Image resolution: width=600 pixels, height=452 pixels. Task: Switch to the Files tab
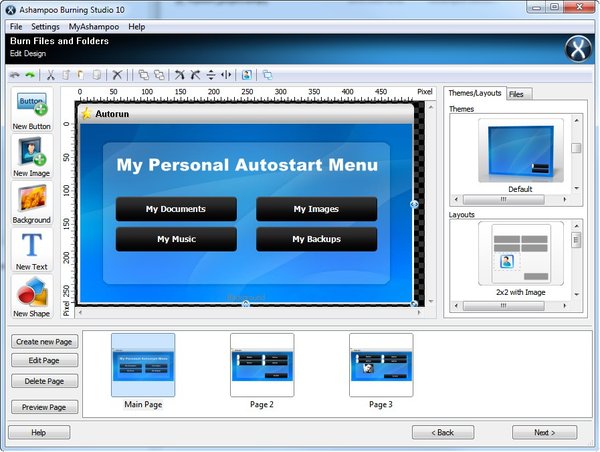pos(517,94)
